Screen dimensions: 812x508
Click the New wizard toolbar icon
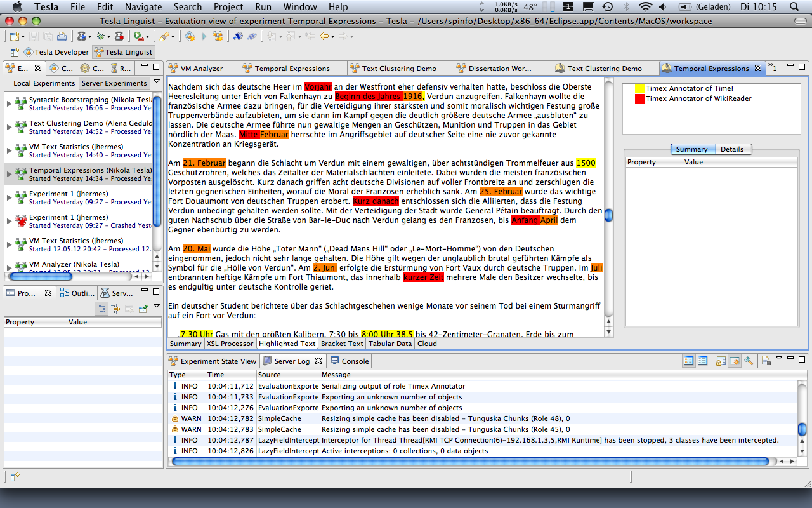pyautogui.click(x=13, y=36)
